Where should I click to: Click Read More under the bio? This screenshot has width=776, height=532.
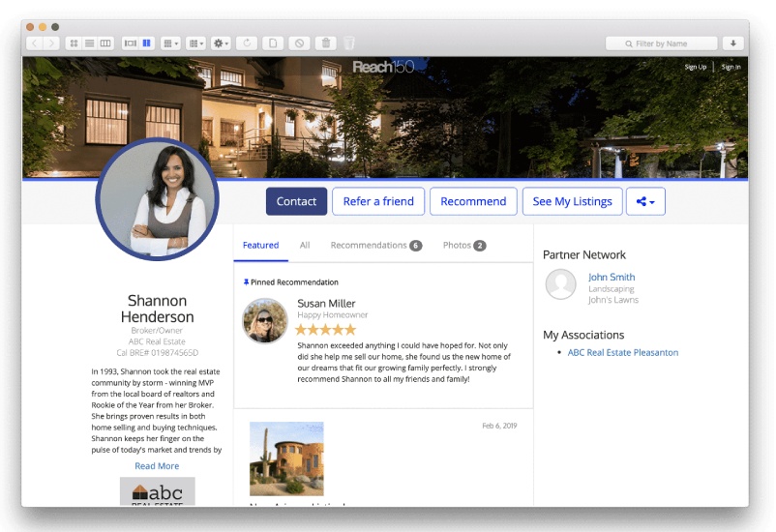click(157, 466)
